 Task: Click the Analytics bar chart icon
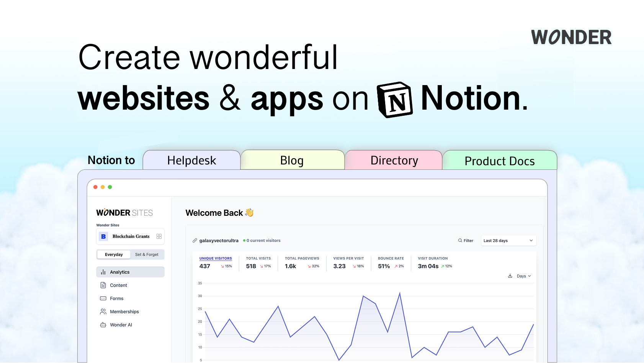click(103, 272)
